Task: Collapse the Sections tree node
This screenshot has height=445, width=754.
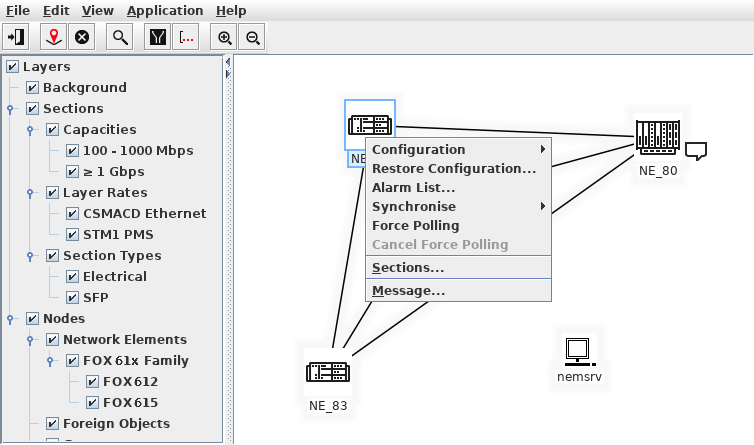Action: pos(11,109)
